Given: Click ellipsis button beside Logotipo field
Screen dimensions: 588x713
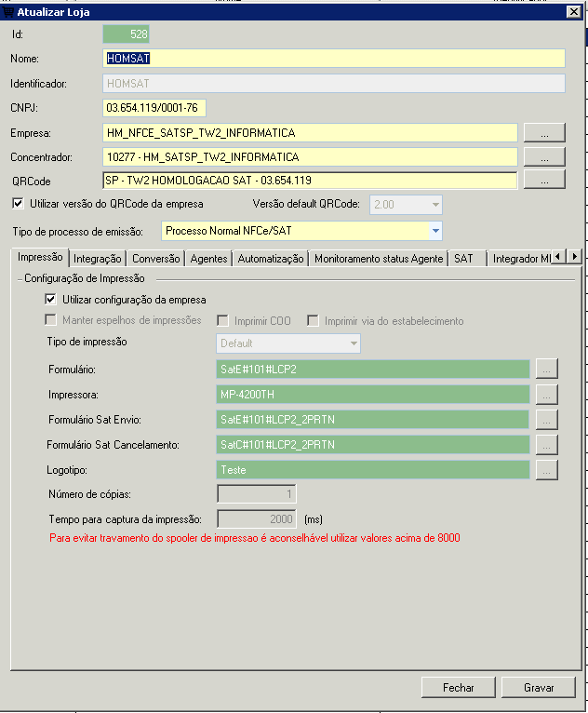Looking at the screenshot, I should (547, 470).
